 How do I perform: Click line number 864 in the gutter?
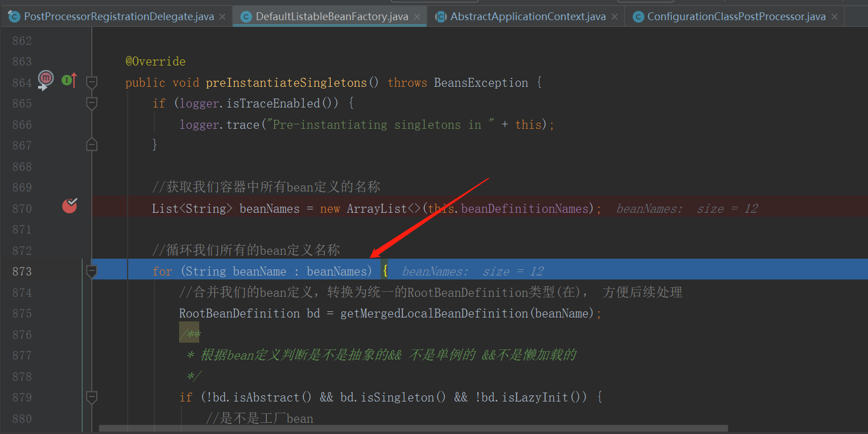(22, 83)
